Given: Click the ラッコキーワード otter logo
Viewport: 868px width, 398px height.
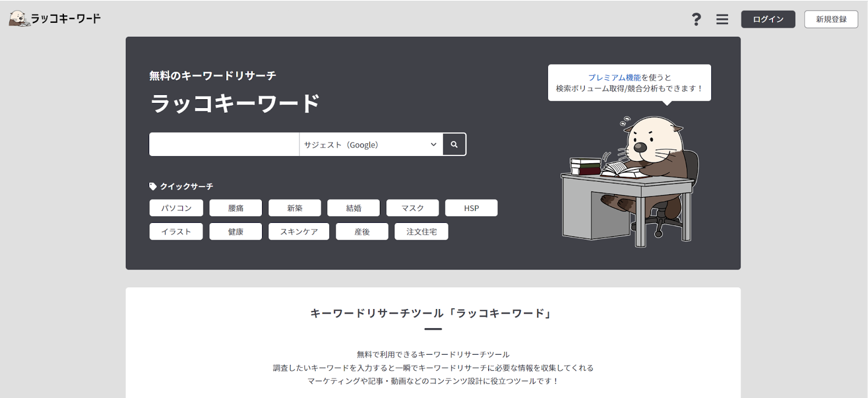Looking at the screenshot, I should pyautogui.click(x=55, y=18).
